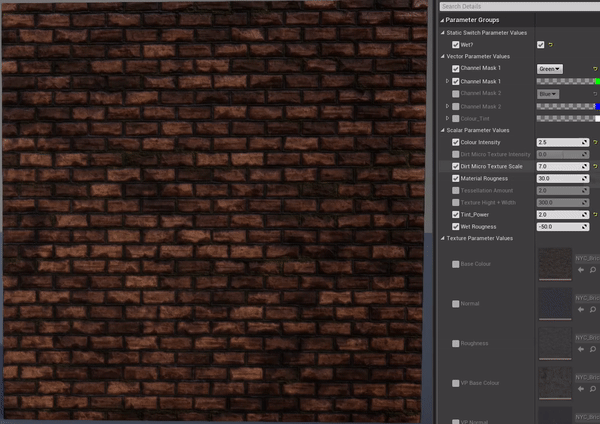Image resolution: width=600 pixels, height=424 pixels.
Task: Click spinner arrow in Colour Intensity field
Action: 584,142
